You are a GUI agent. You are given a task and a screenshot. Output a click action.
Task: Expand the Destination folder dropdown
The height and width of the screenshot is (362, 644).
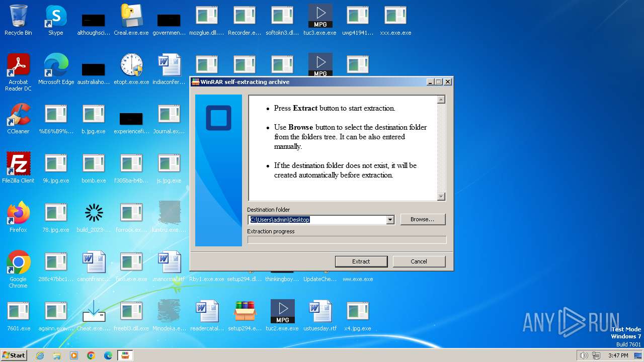point(390,220)
